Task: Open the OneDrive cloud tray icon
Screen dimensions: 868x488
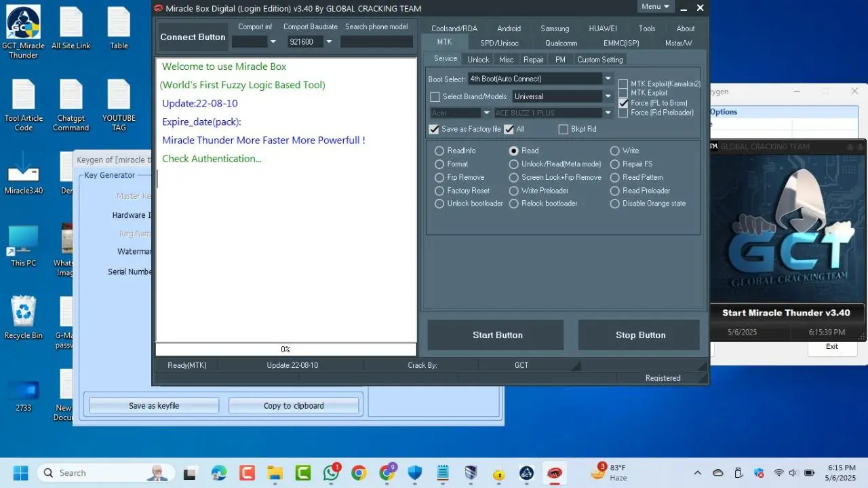Action: [x=718, y=473]
